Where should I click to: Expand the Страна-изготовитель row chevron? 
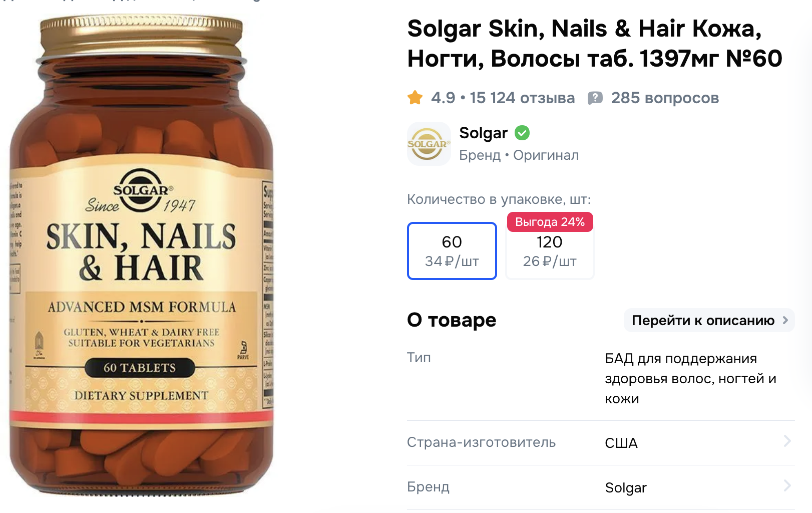click(x=787, y=441)
